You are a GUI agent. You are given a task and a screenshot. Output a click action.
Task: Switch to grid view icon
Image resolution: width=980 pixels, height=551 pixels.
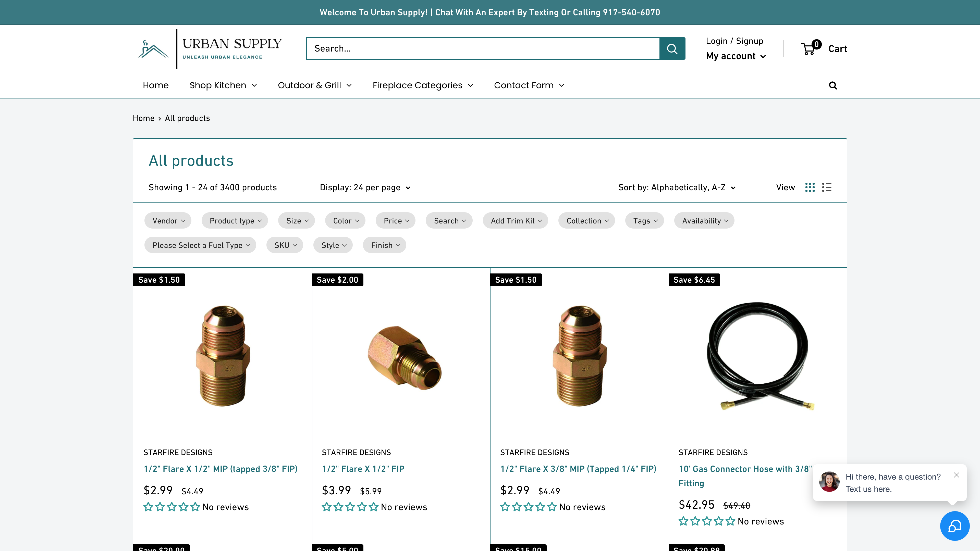[810, 187]
